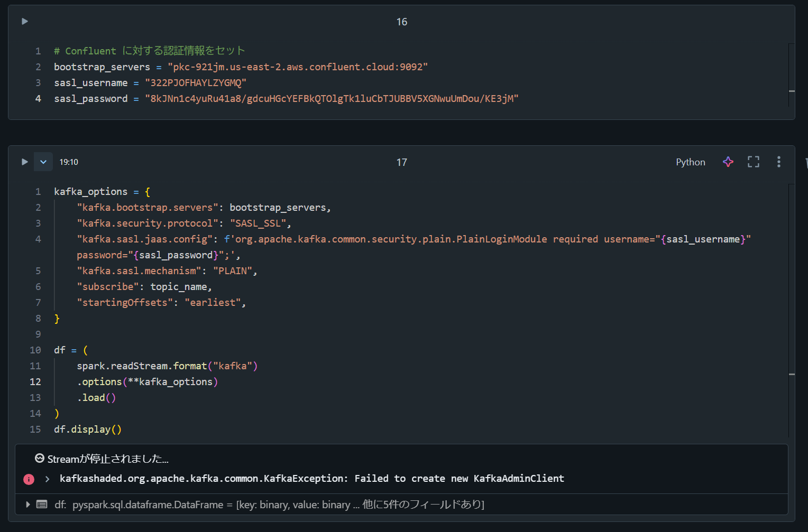Open the run options dropdown for cell 17
This screenshot has width=808, height=532.
click(43, 162)
